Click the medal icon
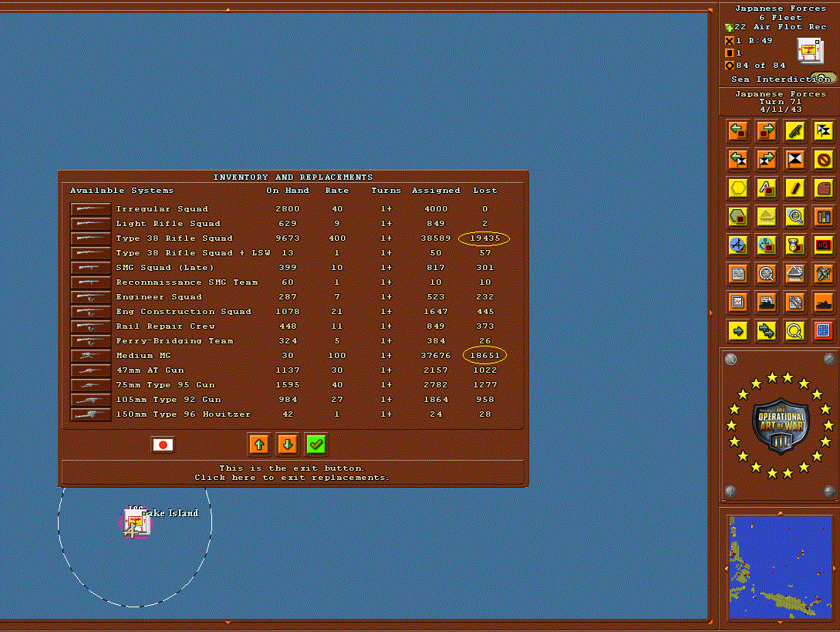The height and width of the screenshot is (632, 840). tap(795, 245)
